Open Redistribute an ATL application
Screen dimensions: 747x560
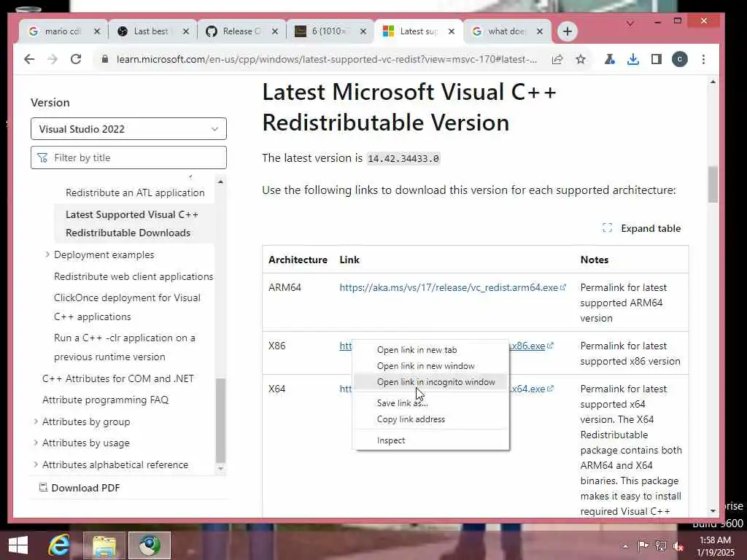tap(135, 192)
